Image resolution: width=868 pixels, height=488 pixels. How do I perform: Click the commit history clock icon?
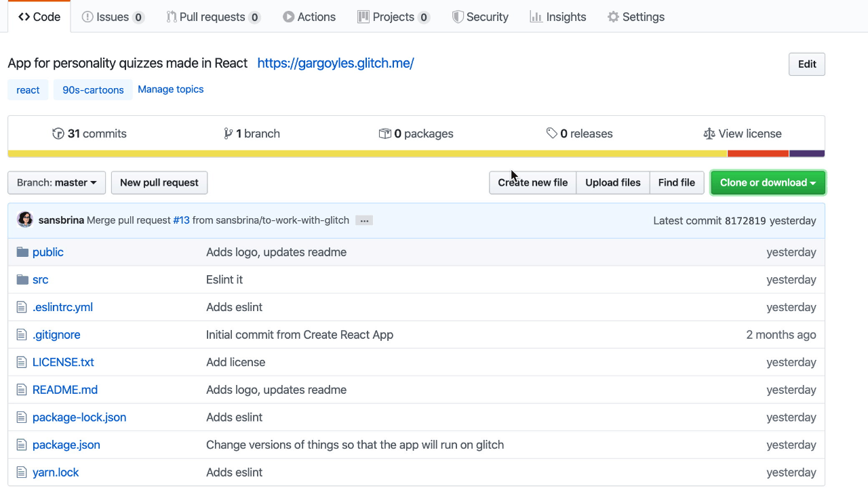58,134
